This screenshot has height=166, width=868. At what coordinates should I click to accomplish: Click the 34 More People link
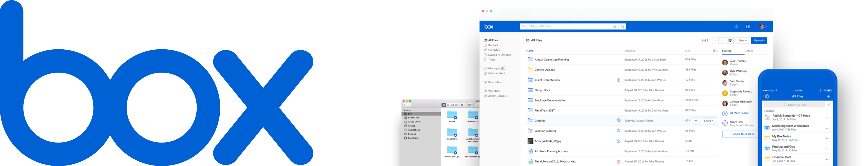(x=739, y=113)
